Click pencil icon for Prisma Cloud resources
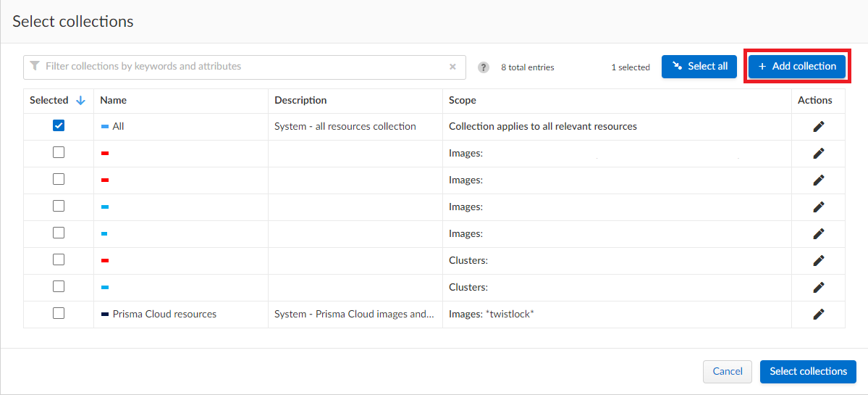The width and height of the screenshot is (868, 395). pyautogui.click(x=819, y=315)
